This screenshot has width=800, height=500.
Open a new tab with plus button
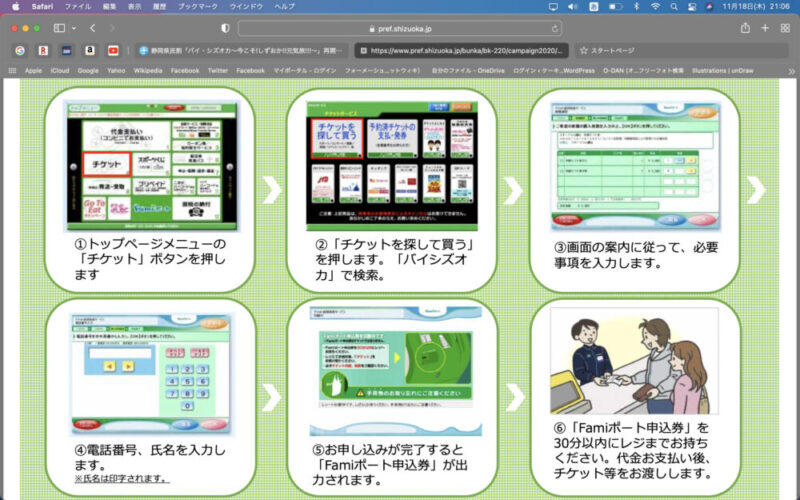pos(765,28)
